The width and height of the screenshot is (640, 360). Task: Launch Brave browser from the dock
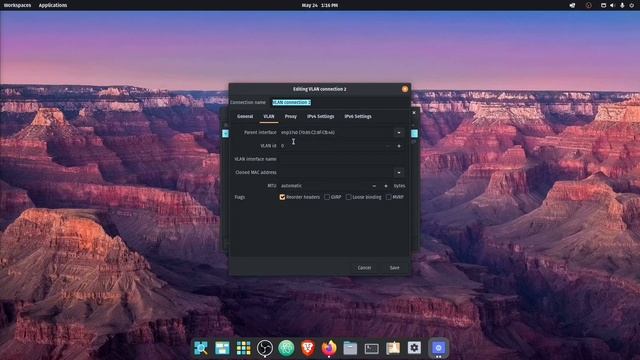(308, 348)
